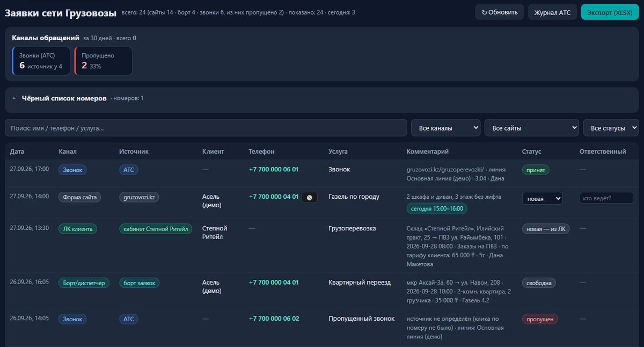This screenshot has width=644, height=347.
Task: Open the Журнал АТС
Action: [x=552, y=12]
